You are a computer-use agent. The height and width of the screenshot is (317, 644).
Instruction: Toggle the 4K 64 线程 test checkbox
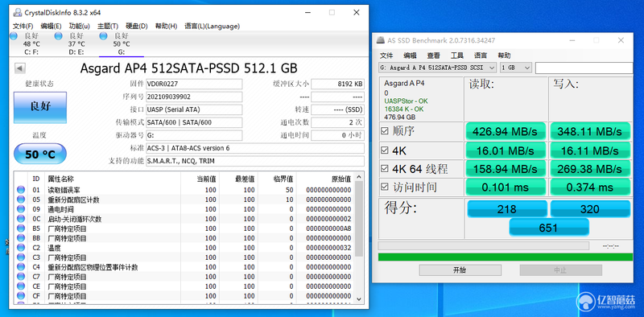pyautogui.click(x=385, y=168)
